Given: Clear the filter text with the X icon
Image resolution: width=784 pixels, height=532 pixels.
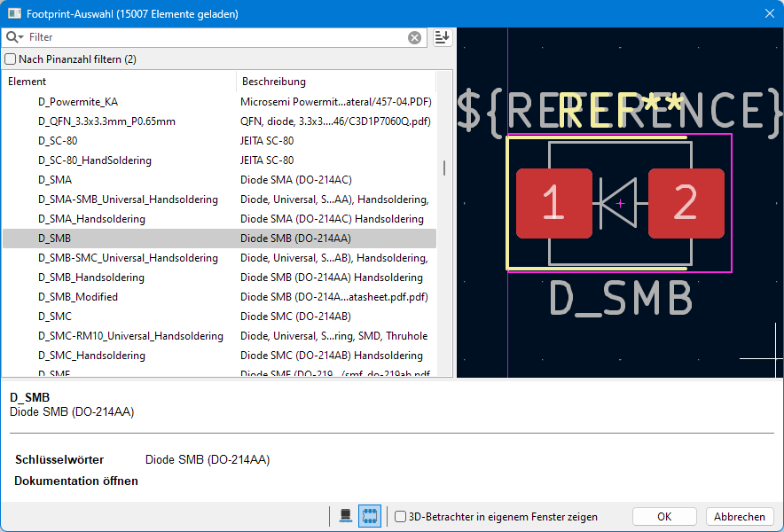Looking at the screenshot, I should (x=414, y=37).
